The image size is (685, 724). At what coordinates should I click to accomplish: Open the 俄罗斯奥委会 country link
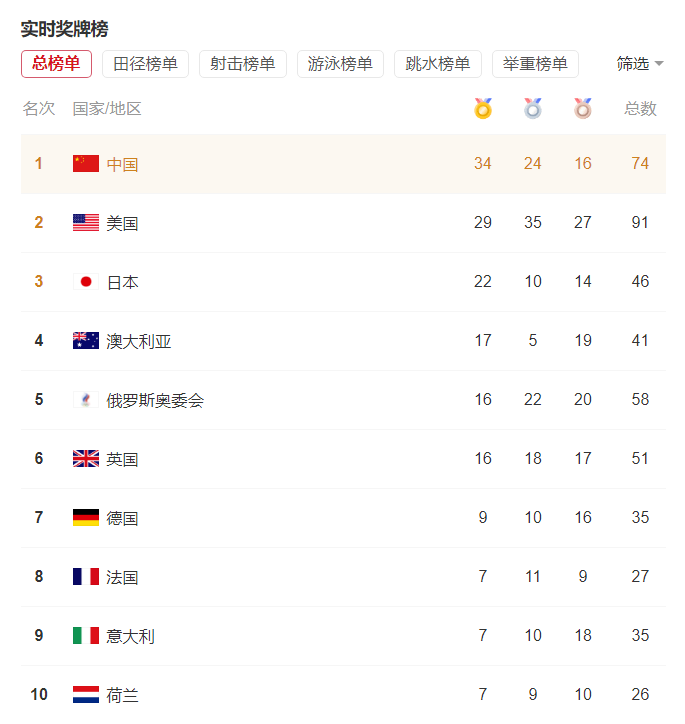point(155,400)
